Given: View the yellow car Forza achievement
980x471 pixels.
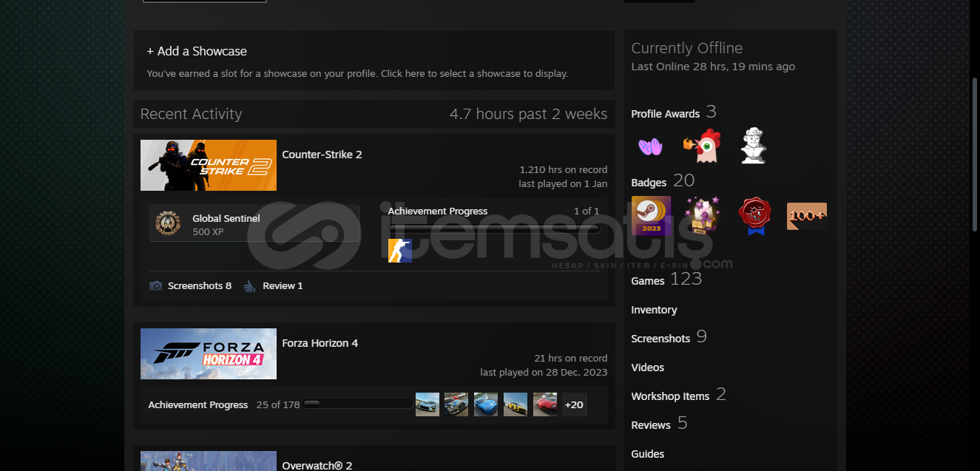Looking at the screenshot, I should point(516,404).
